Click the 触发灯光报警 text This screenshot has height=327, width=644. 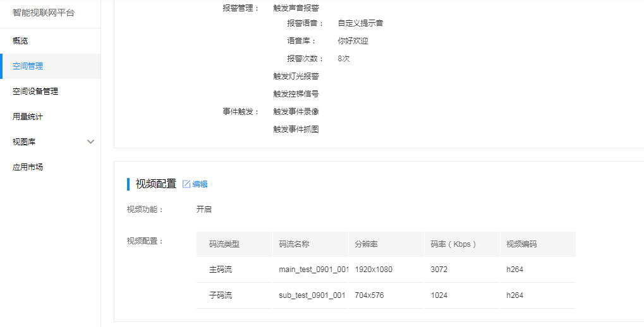(x=296, y=76)
